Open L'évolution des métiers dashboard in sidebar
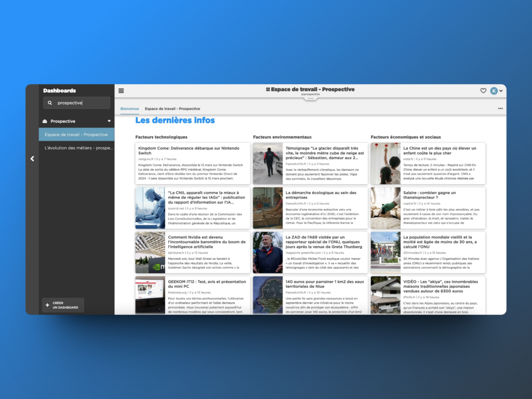The height and width of the screenshot is (399, 532). [78, 148]
